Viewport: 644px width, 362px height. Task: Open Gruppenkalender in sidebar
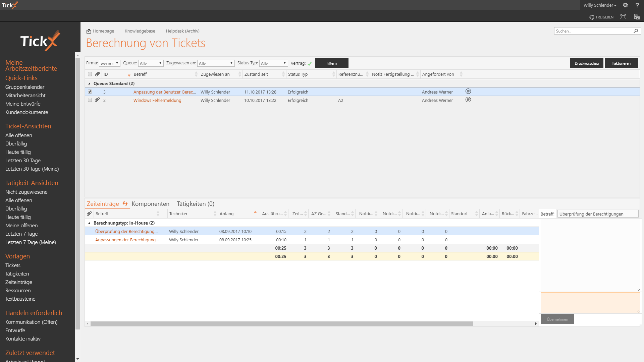point(25,87)
